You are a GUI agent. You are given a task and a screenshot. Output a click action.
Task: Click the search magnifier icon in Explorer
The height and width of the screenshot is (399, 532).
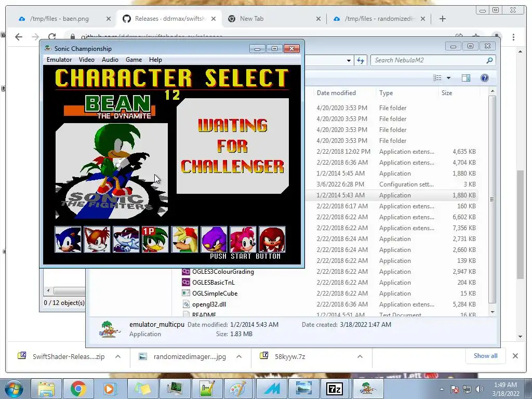tap(489, 60)
